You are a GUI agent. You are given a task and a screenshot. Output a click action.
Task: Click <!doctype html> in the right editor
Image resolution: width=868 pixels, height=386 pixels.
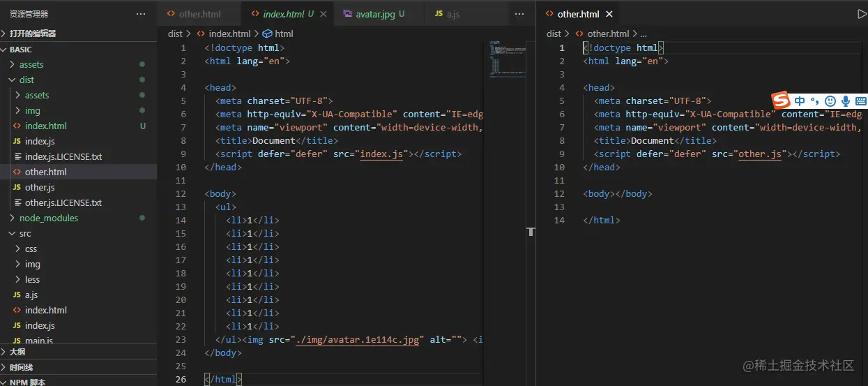click(623, 48)
